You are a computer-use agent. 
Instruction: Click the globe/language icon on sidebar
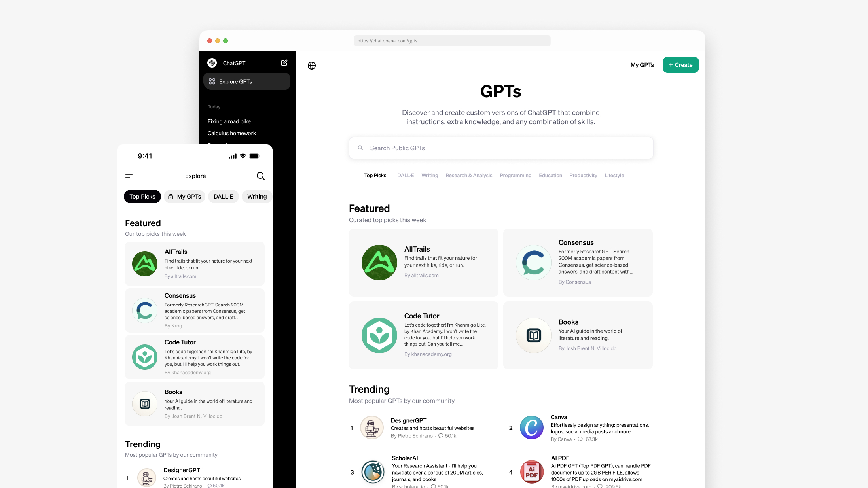point(312,66)
